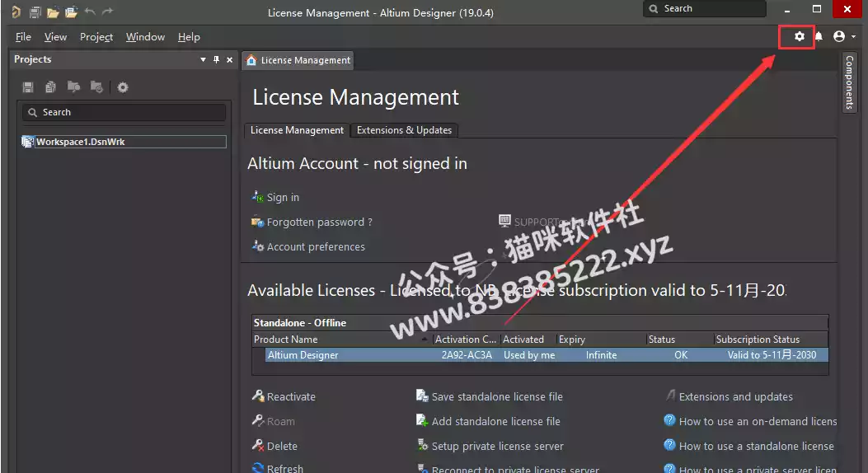Click the Open project folder icon in Projects panel
Viewport: 868px width, 473px height.
tap(73, 87)
